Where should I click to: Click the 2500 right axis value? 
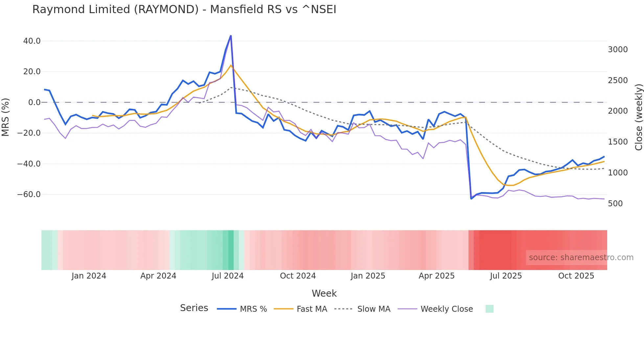coord(618,80)
